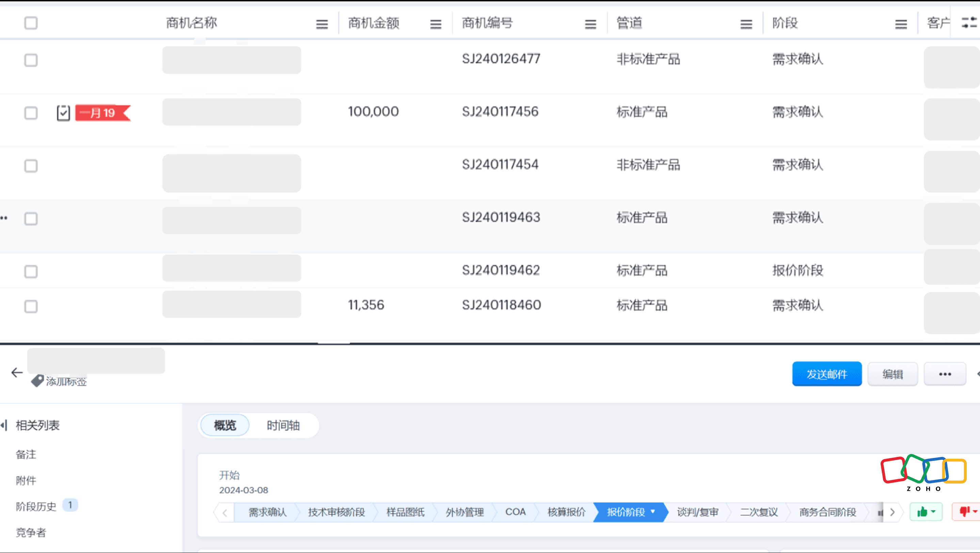Open the red thumbs-down lost dropdown
The image size is (980, 553).
pyautogui.click(x=966, y=512)
